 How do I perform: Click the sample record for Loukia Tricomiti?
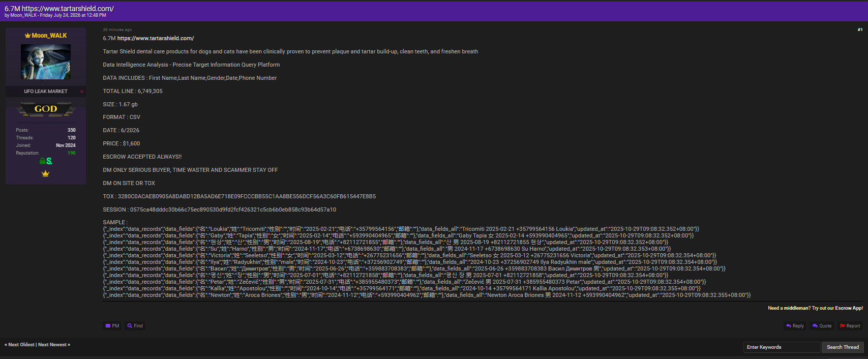[401, 229]
